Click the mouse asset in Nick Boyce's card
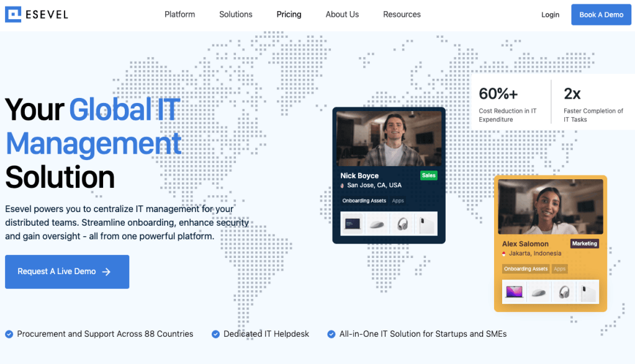 tap(377, 224)
